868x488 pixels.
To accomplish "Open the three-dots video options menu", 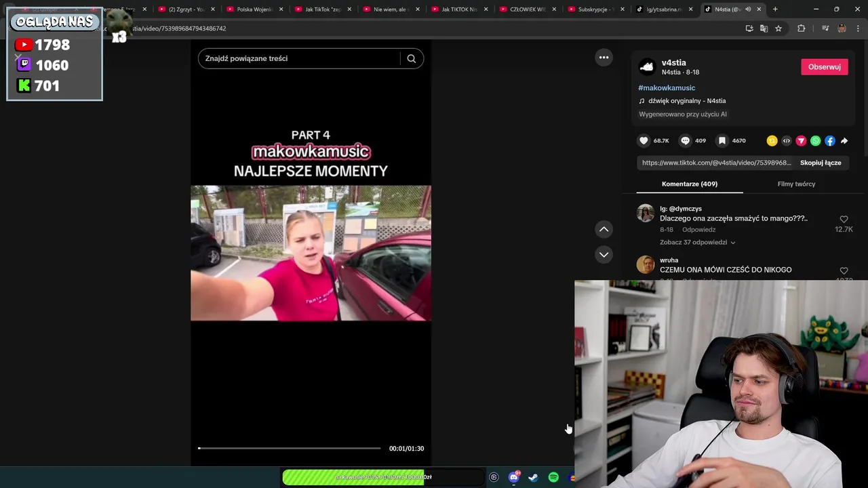I will tap(604, 58).
